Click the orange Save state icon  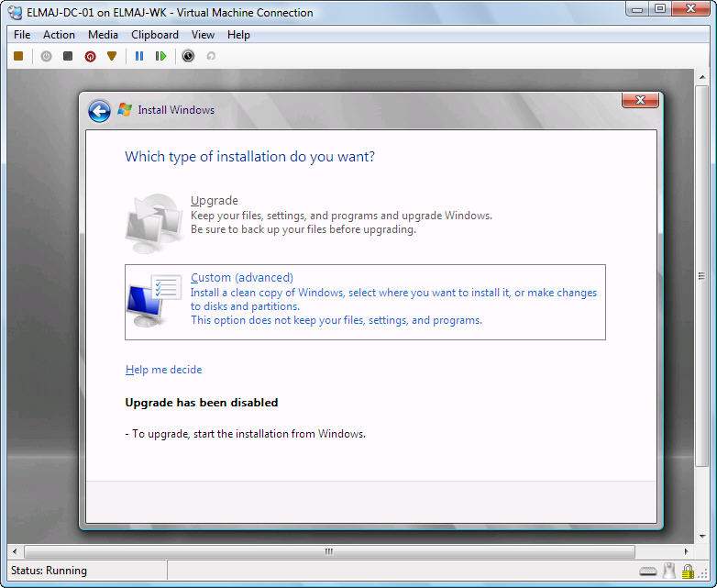point(112,56)
